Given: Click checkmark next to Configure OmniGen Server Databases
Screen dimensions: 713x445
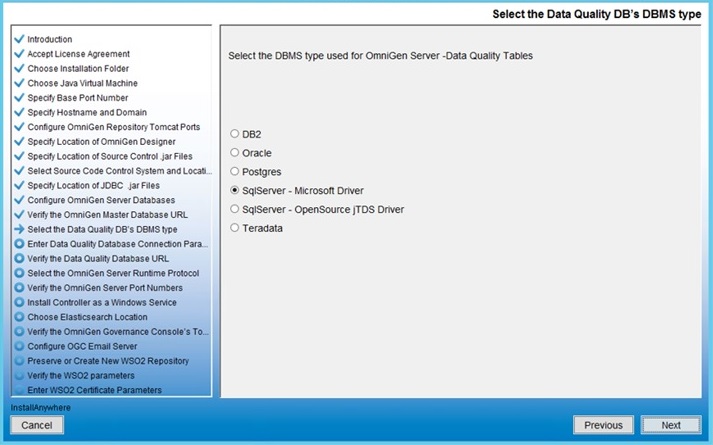Looking at the screenshot, I should (19, 200).
